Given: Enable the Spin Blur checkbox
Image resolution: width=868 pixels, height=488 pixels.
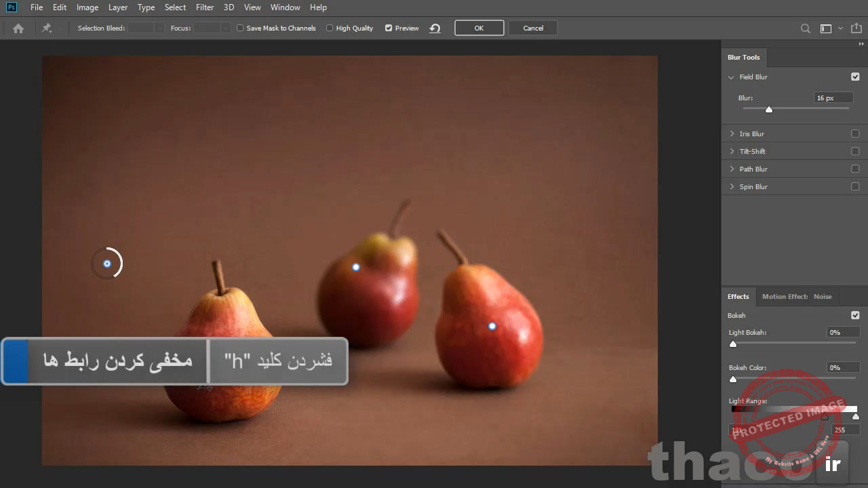Looking at the screenshot, I should (x=855, y=187).
